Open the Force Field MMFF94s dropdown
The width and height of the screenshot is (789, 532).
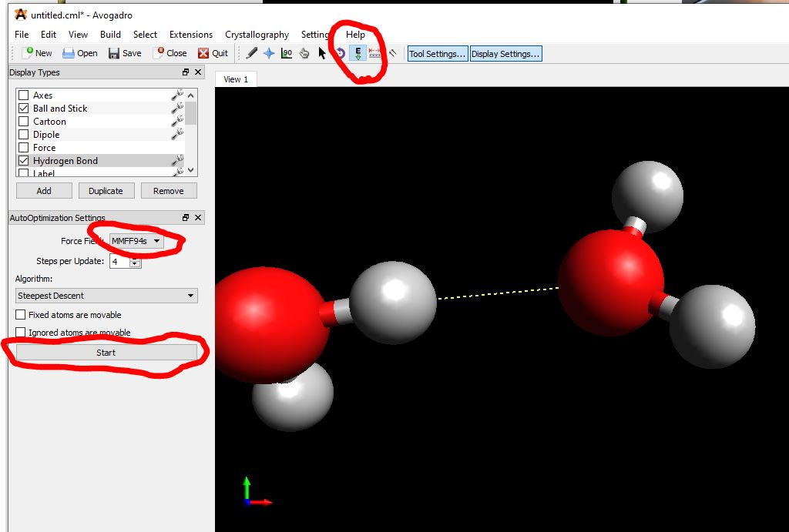pyautogui.click(x=136, y=241)
